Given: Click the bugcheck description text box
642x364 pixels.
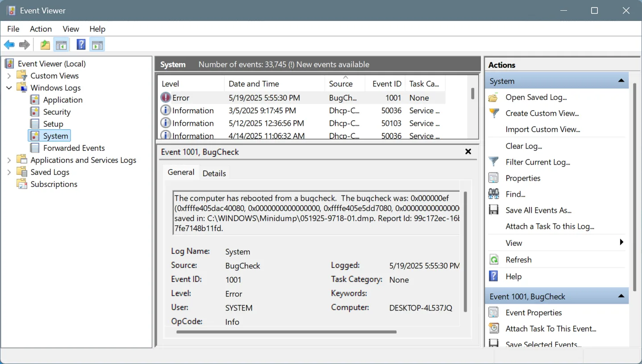Looking at the screenshot, I should (316, 213).
